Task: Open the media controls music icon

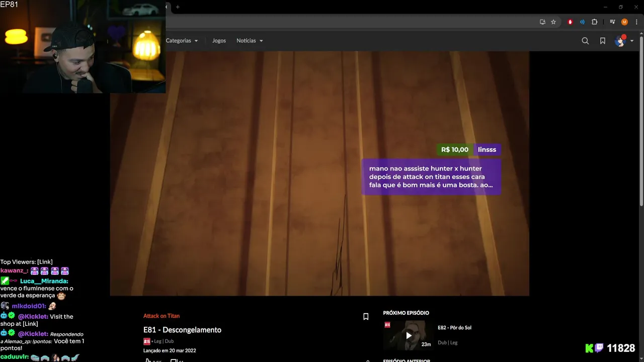Action: click(x=612, y=22)
